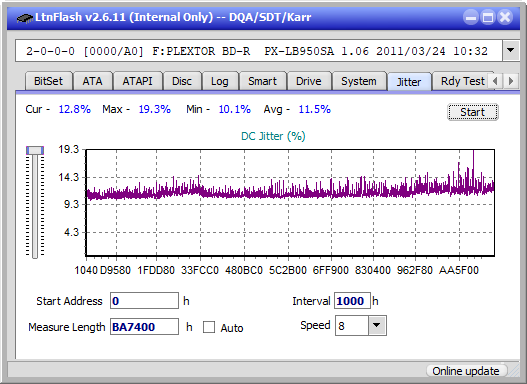The image size is (527, 384).
Task: Focus the Measure Length field
Action: tap(145, 327)
